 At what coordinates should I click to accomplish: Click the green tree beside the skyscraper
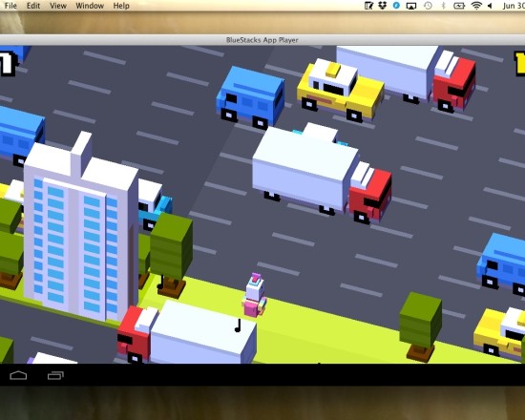pos(171,255)
